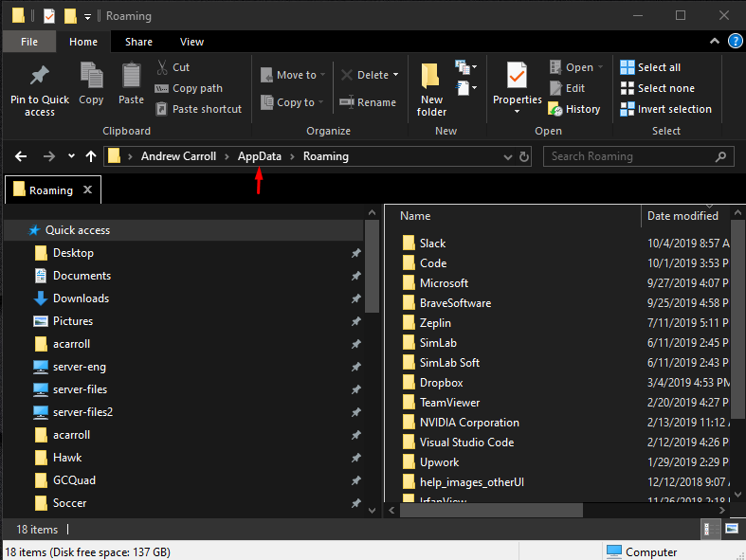746x560 pixels.
Task: Click the Rename command
Action: (368, 102)
